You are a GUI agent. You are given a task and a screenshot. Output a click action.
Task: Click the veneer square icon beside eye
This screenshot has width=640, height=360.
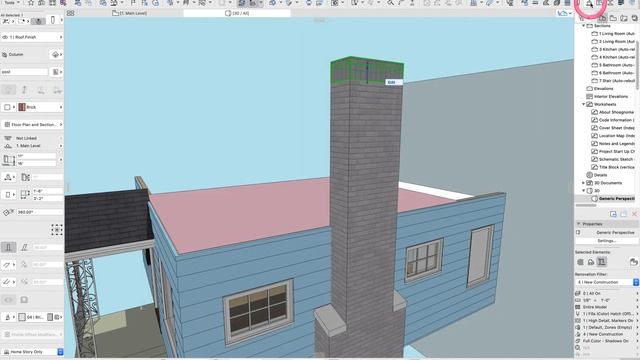[24, 300]
